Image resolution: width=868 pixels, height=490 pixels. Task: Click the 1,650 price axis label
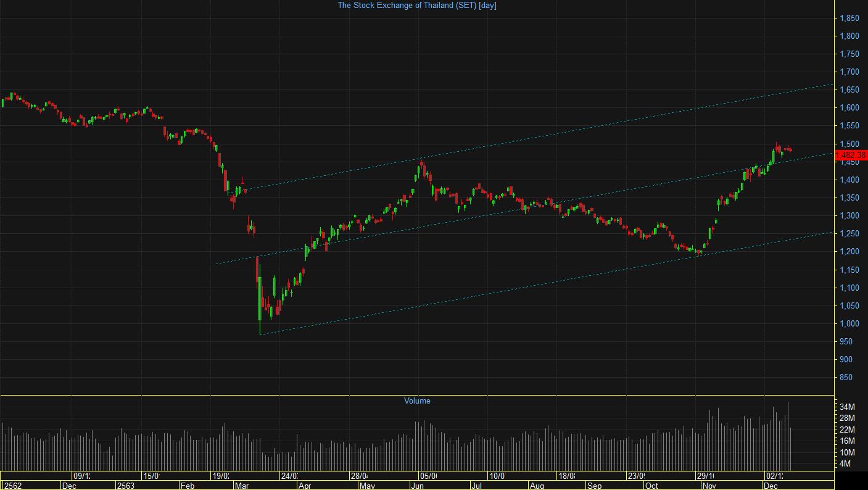point(849,90)
